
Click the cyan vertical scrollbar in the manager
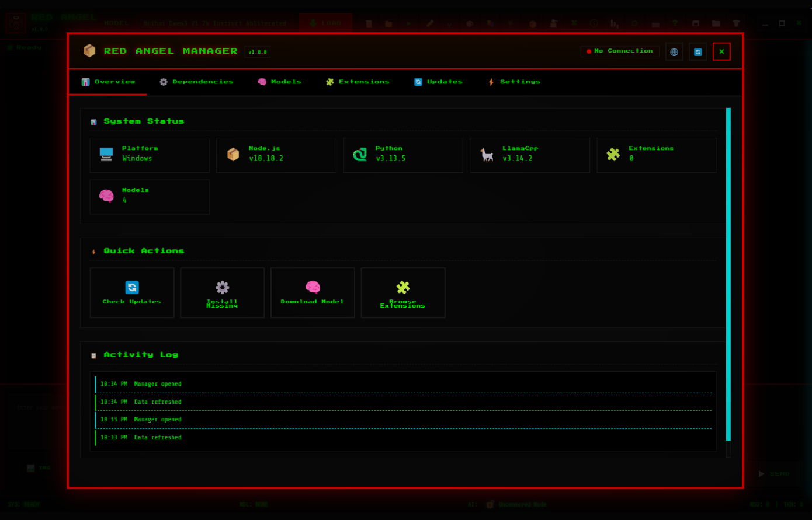(728, 273)
